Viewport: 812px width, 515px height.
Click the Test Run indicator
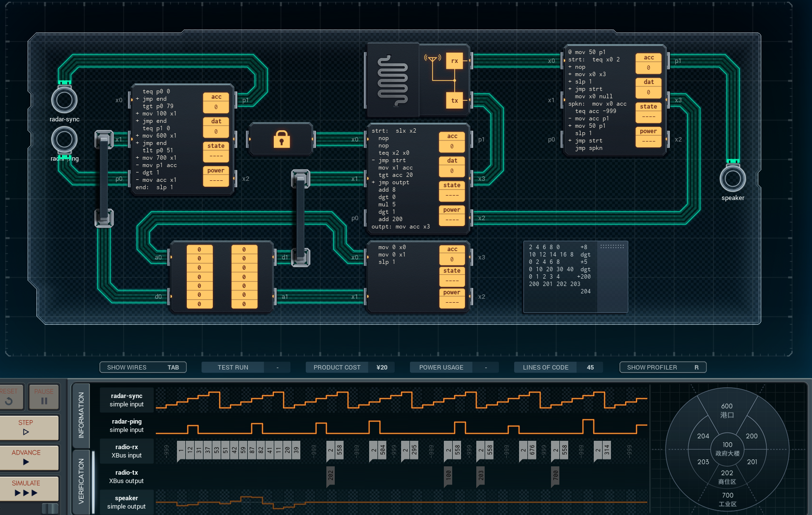(246, 367)
